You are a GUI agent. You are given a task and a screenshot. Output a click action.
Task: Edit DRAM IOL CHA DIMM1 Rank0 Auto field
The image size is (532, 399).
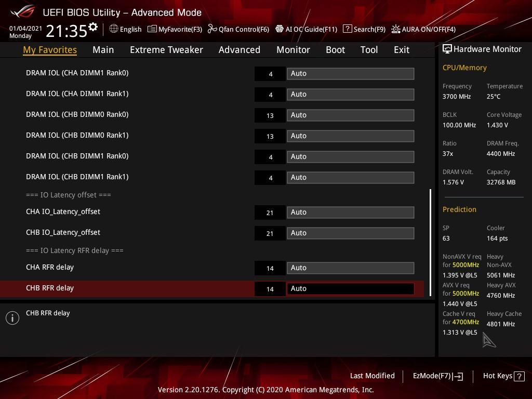[x=351, y=74]
